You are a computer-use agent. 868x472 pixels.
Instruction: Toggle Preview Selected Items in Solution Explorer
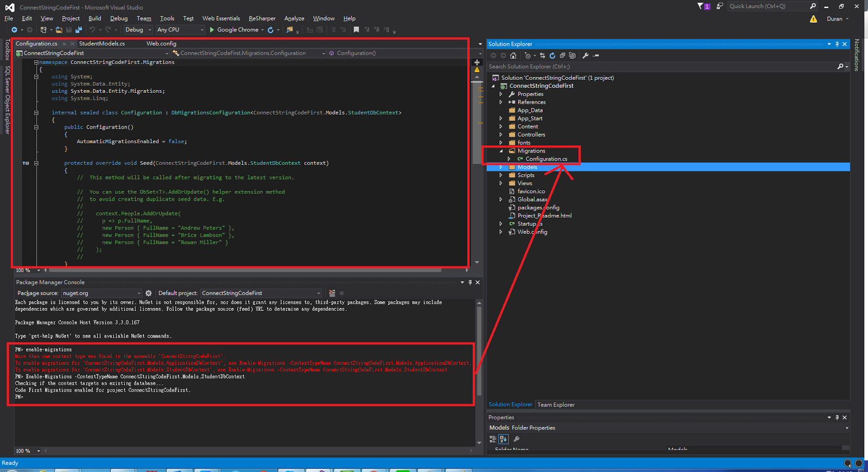pos(596,55)
